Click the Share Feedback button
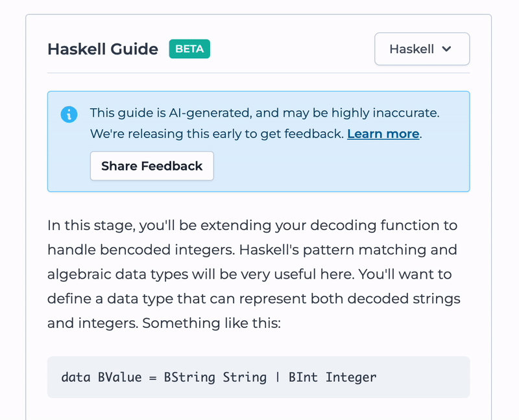The image size is (519, 420). (x=152, y=166)
